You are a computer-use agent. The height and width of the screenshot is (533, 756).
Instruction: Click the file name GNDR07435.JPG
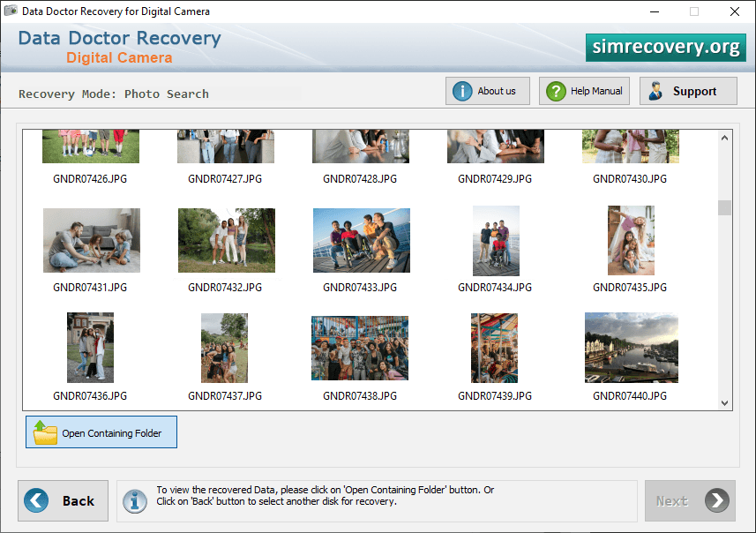coord(630,288)
